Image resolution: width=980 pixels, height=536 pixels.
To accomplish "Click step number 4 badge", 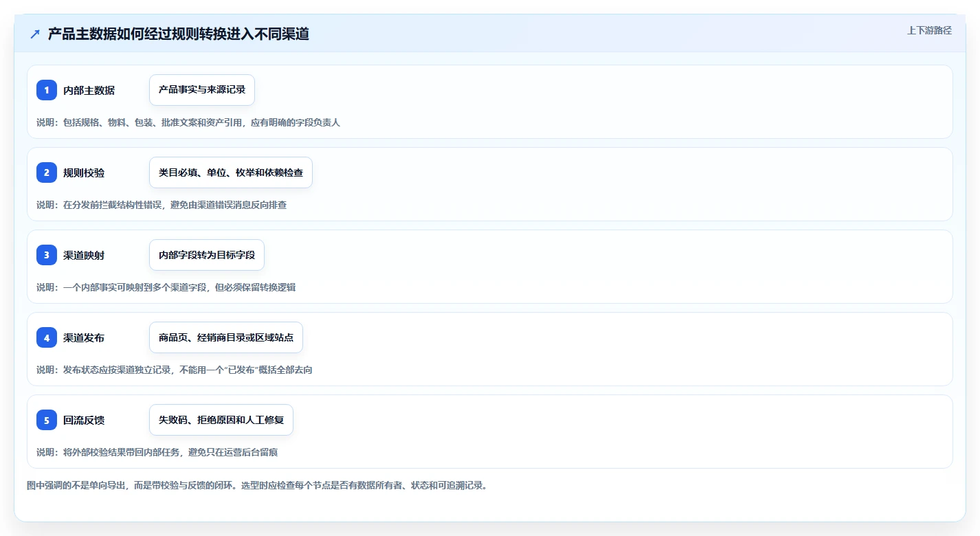I will tap(47, 337).
